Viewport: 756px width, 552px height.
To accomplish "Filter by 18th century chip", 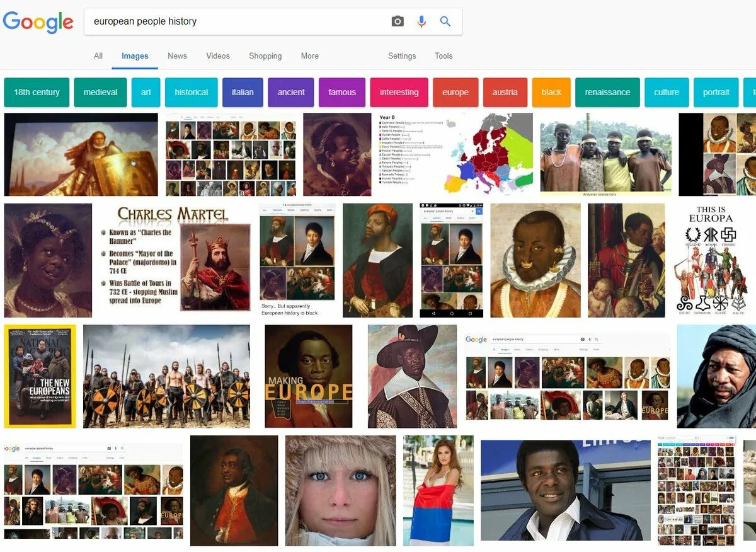I will [x=37, y=92].
